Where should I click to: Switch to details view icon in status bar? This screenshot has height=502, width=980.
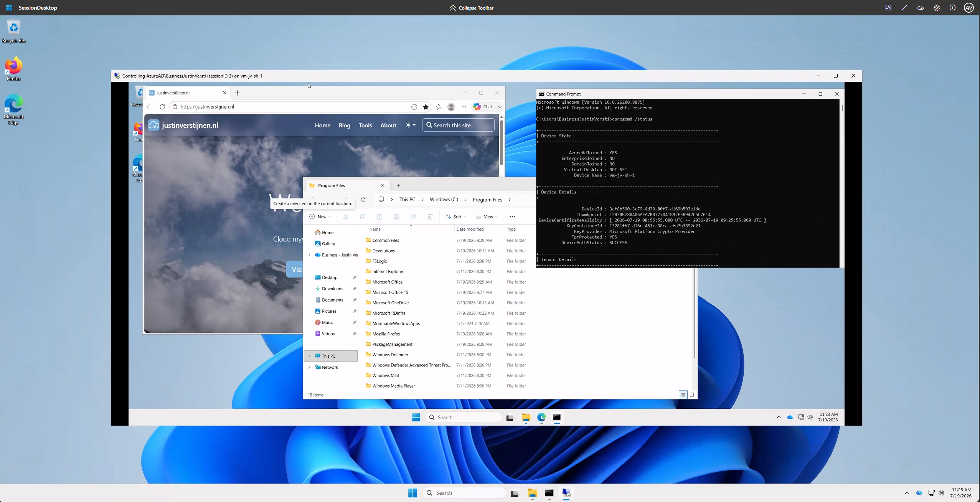point(683,395)
